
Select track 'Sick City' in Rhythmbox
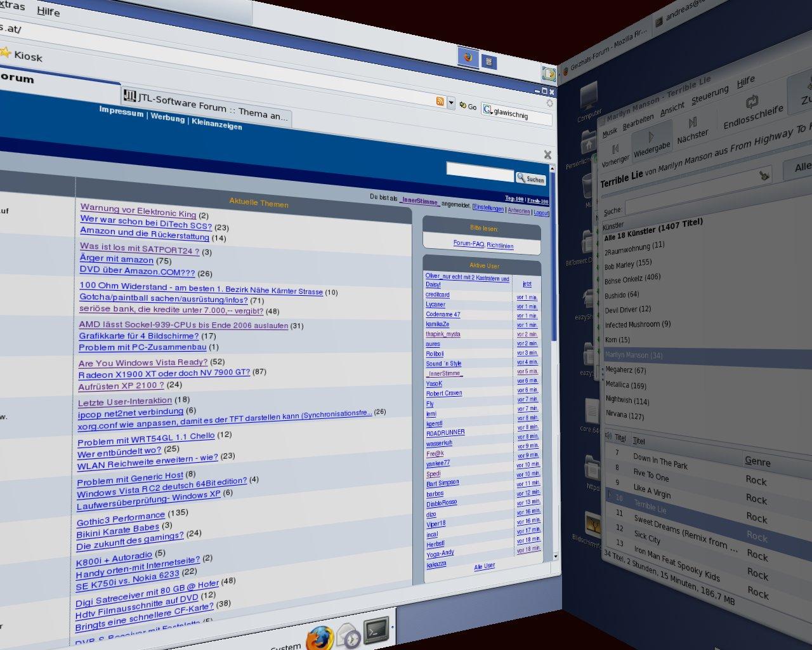click(647, 536)
